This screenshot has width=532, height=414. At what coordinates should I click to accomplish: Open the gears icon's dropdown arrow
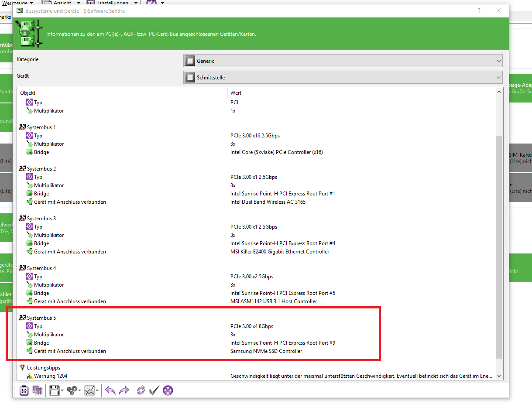79,391
